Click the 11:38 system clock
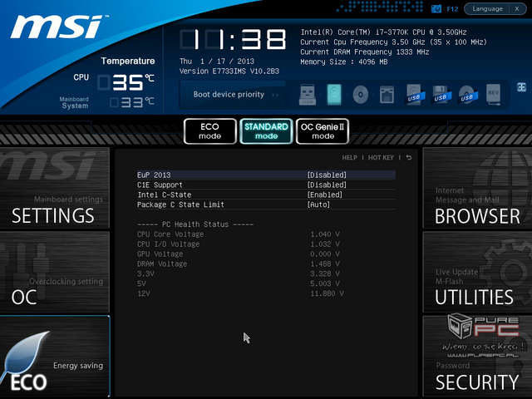 point(233,39)
